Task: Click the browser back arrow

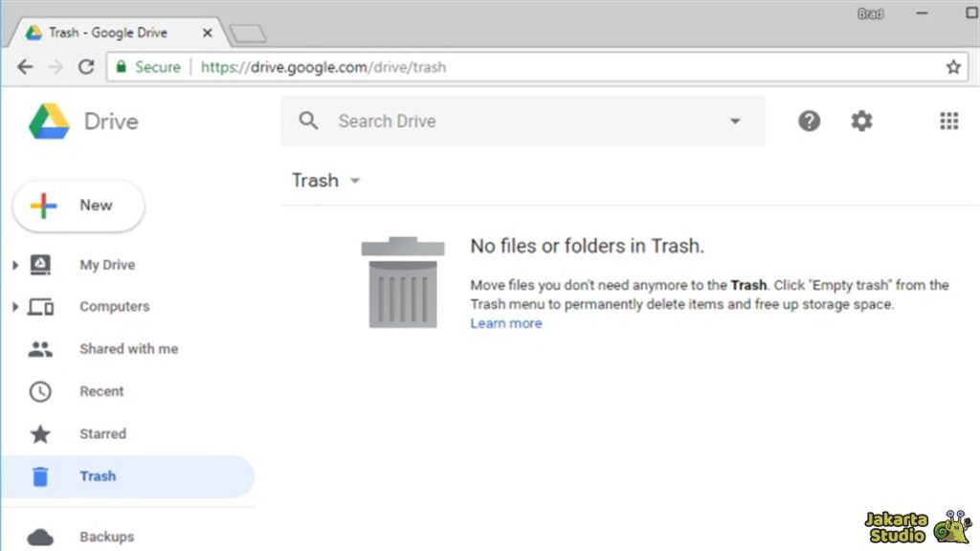Action: (x=25, y=67)
